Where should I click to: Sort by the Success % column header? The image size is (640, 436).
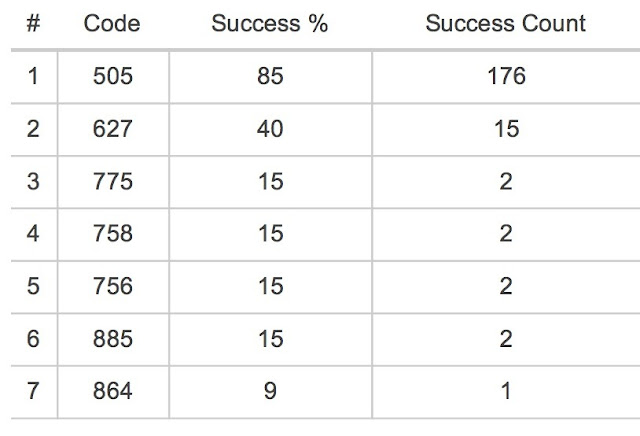pyautogui.click(x=270, y=24)
